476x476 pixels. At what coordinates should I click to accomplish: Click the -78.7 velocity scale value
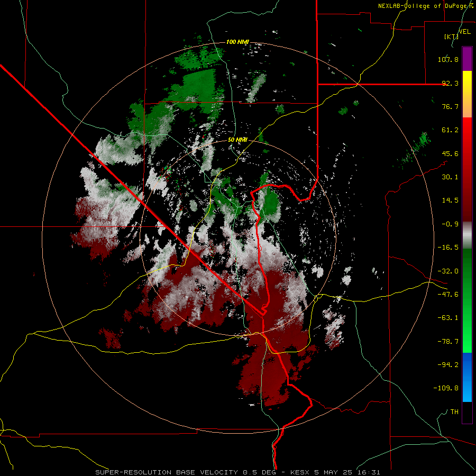[448, 342]
